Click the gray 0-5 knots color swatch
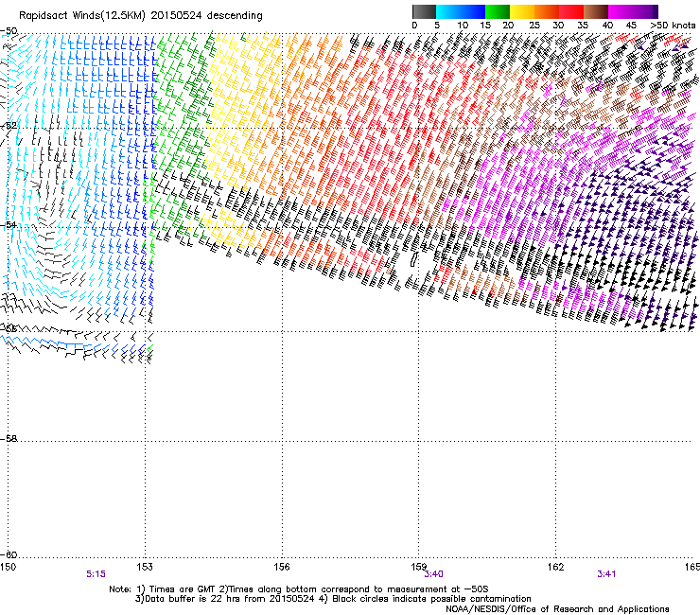The height and width of the screenshot is (615, 700). click(424, 11)
